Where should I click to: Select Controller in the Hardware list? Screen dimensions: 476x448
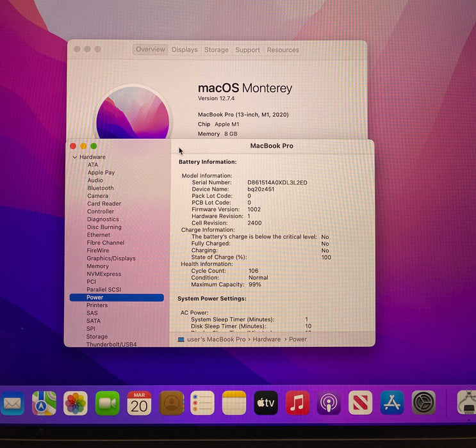click(x=101, y=211)
